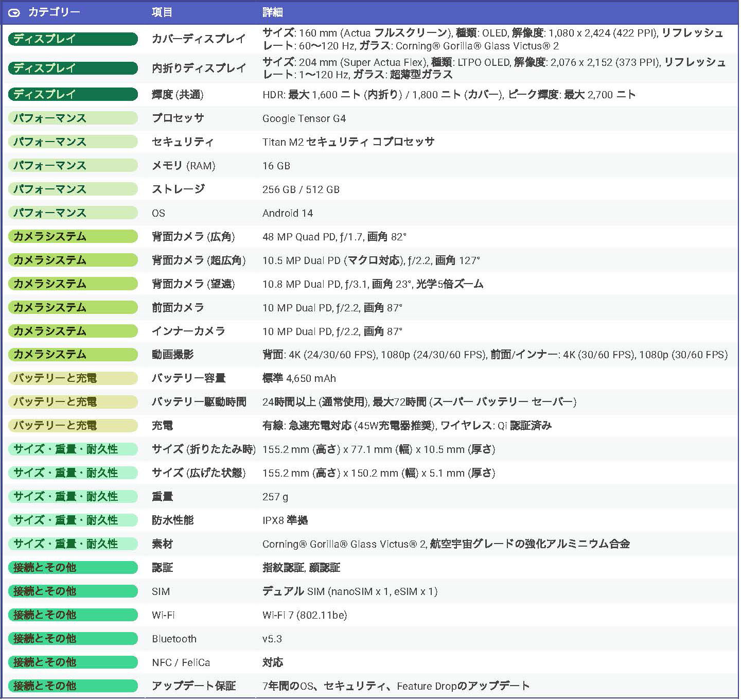The image size is (741, 700).
Task: Select the 内折りディスプレイ item cell
Action: pos(199,68)
